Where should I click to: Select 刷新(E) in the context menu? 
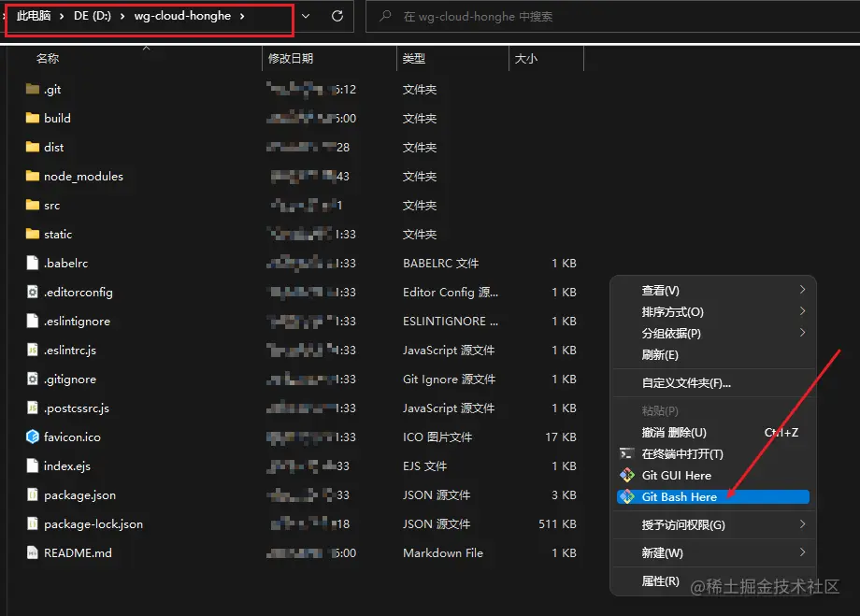pos(713,355)
